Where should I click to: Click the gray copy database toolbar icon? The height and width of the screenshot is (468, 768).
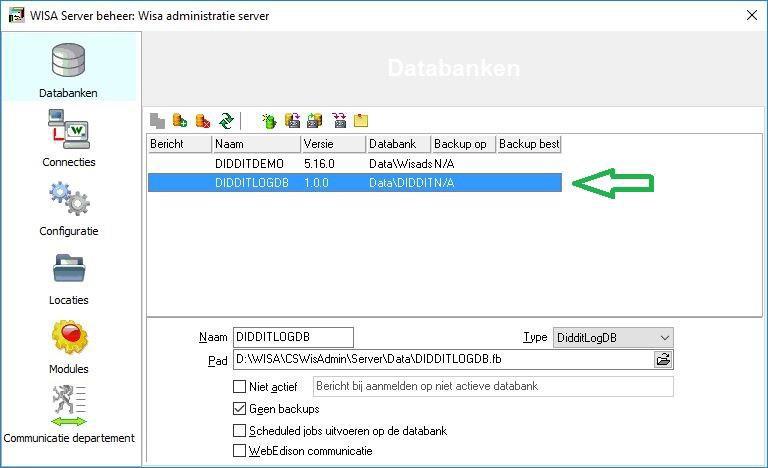click(157, 121)
